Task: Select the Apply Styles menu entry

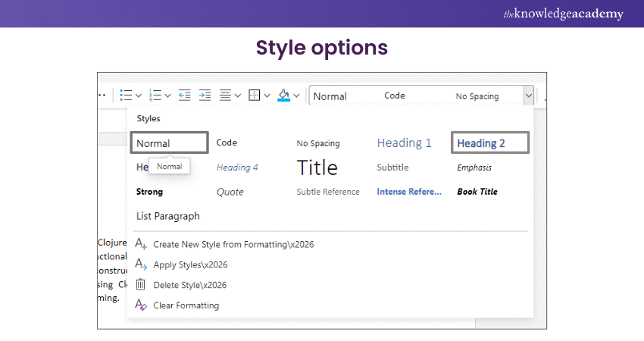Action: (189, 264)
